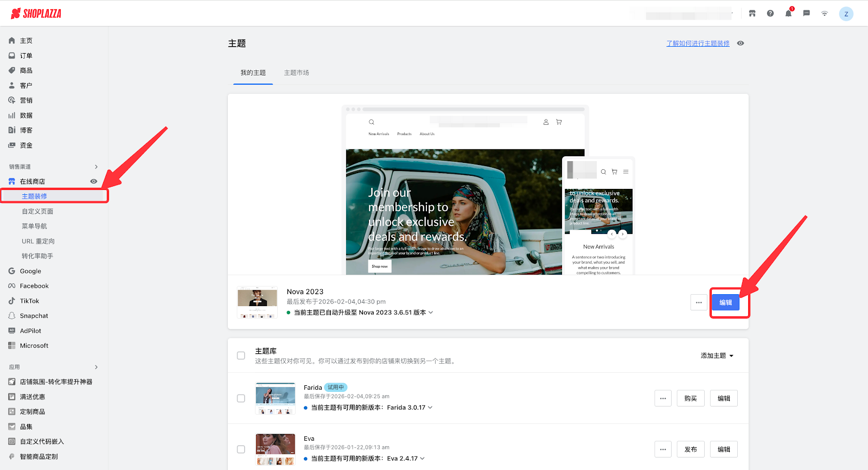Select the Farida theme checkbox
Screen dimensions: 868x470
(241, 398)
